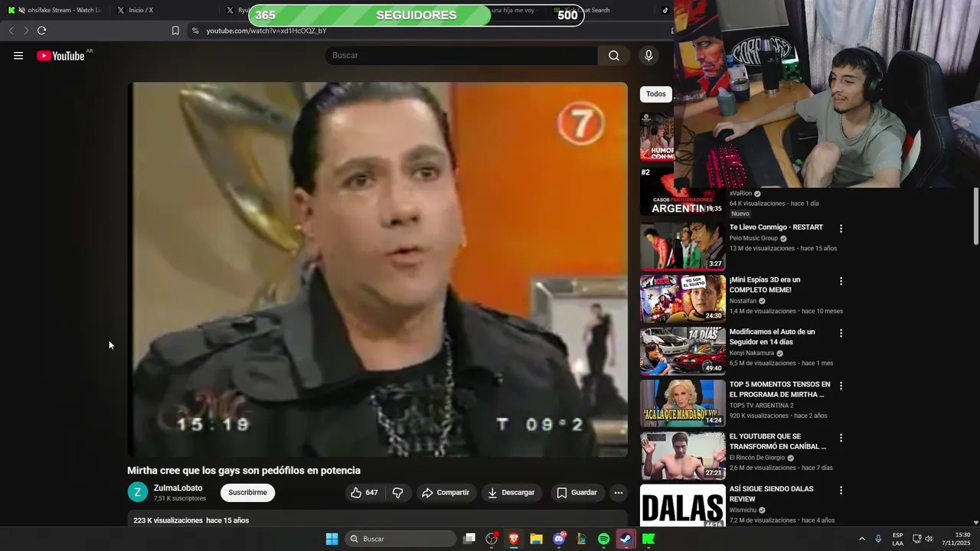Select the Todos filter chip
This screenshot has height=551, width=980.
[656, 94]
